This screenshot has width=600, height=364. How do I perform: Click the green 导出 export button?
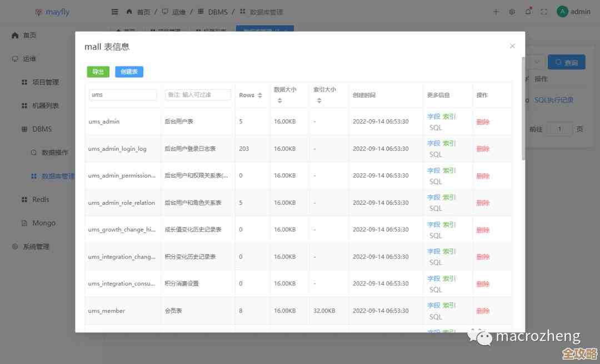pos(98,71)
